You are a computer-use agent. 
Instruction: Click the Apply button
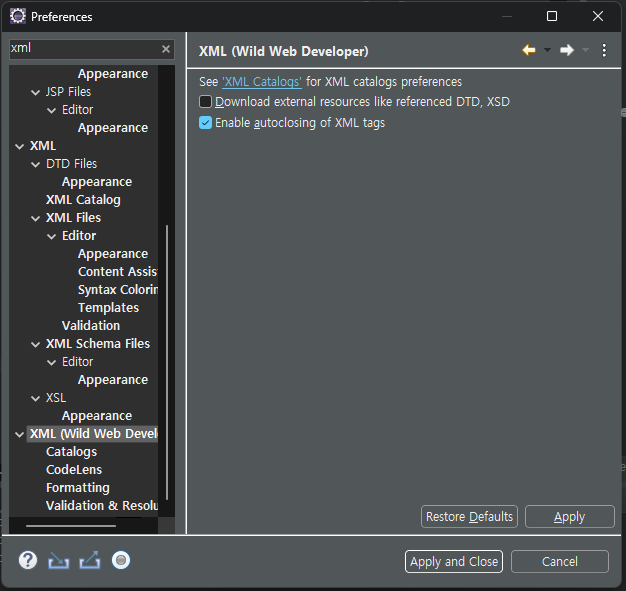570,516
